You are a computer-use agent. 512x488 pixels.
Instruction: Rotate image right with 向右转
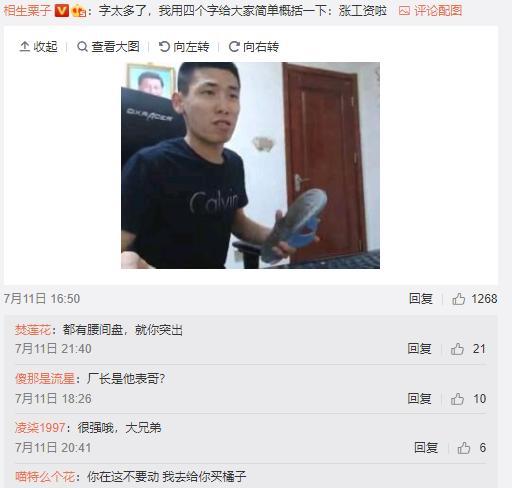tap(254, 47)
